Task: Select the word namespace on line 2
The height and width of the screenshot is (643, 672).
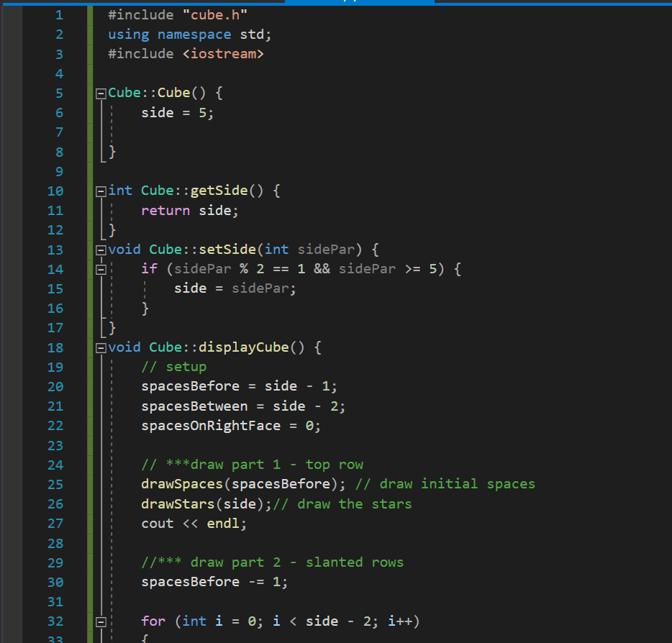Action: [x=194, y=34]
